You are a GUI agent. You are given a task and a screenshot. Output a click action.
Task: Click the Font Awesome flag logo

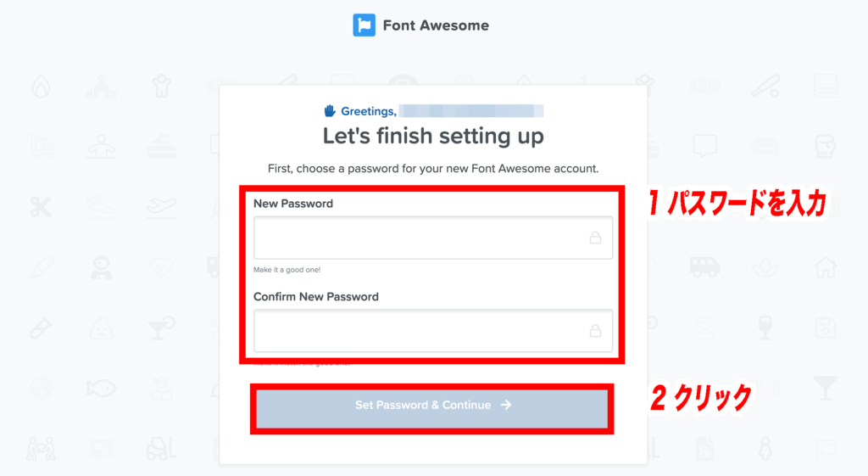click(x=364, y=25)
